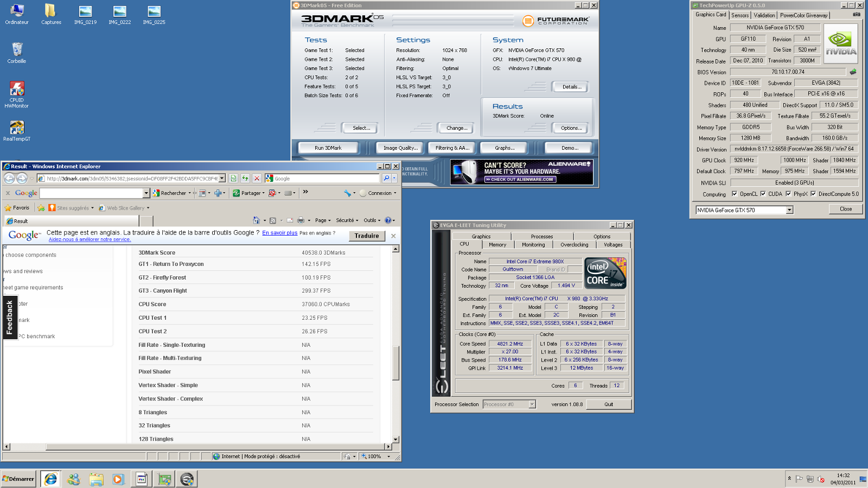Viewport: 868px width, 488px height.
Task: Launch CPUID HWMonitor desktop shortcut
Action: pos(17,94)
